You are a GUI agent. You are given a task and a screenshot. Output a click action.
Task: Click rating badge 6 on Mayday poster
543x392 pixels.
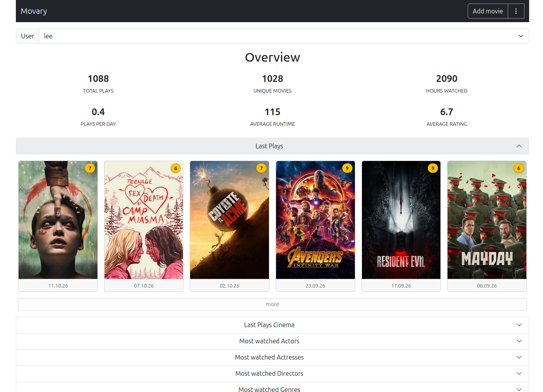click(519, 168)
